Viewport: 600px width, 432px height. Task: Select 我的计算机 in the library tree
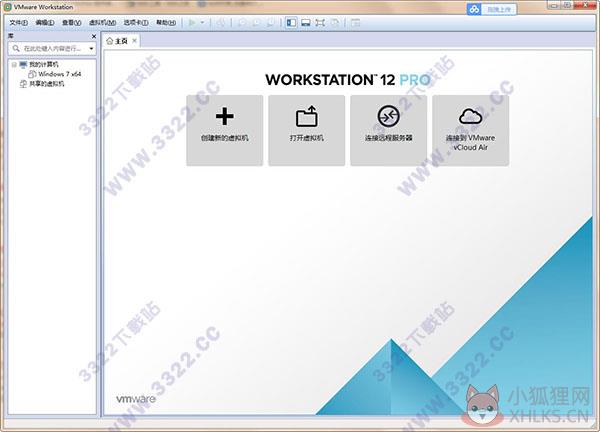[x=44, y=64]
